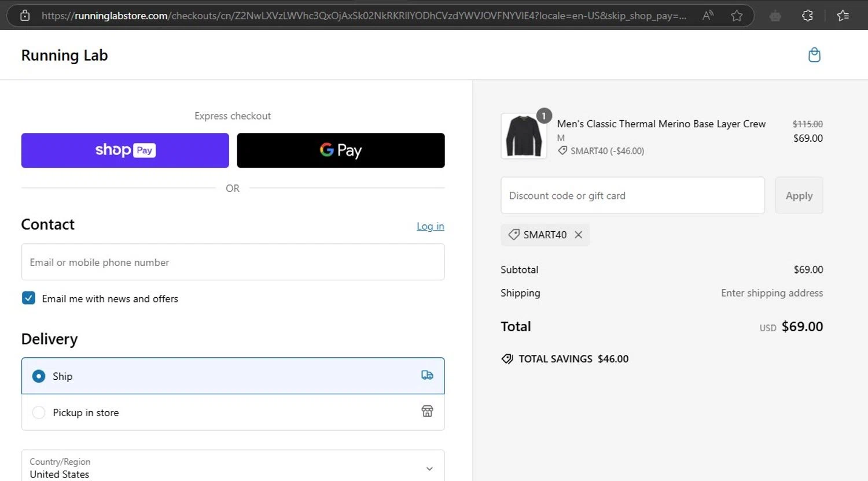The width and height of the screenshot is (868, 481).
Task: Click the site lock icon in address bar
Action: [x=25, y=16]
